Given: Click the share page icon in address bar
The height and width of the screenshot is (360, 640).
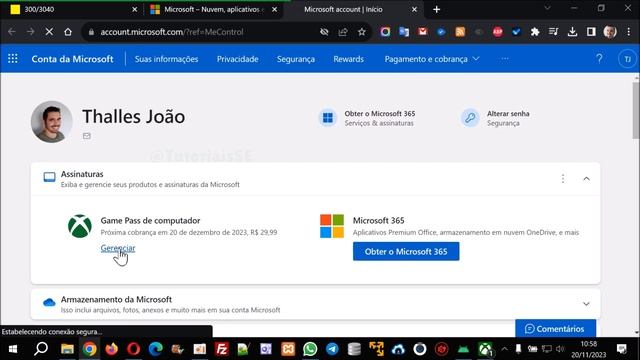Looking at the screenshot, I should [343, 32].
